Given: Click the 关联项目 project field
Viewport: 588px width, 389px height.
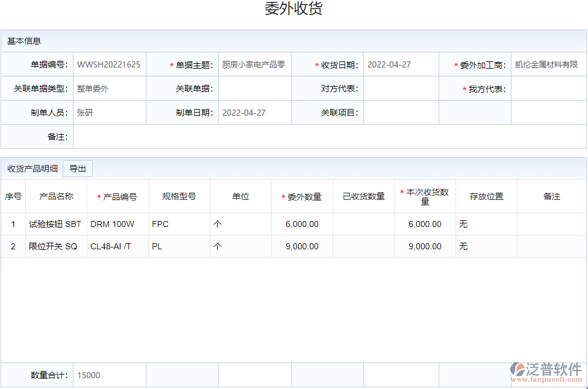Looking at the screenshot, I should [401, 112].
